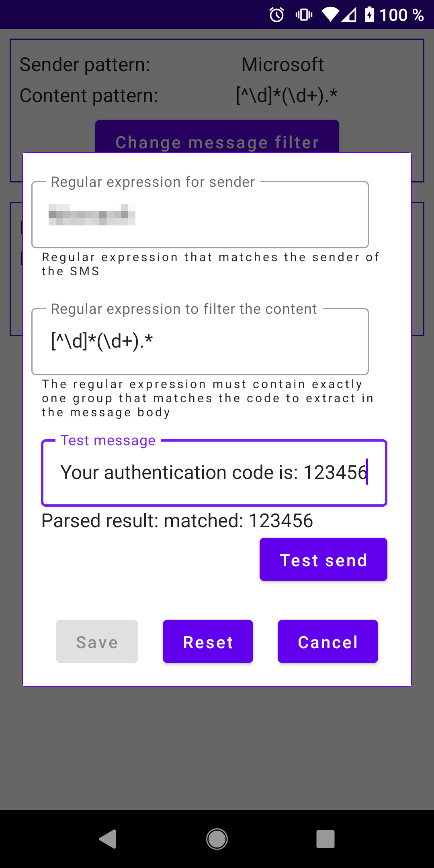Viewport: 434px width, 868px height.
Task: Edit the content filter regular expression field
Action: click(x=200, y=342)
